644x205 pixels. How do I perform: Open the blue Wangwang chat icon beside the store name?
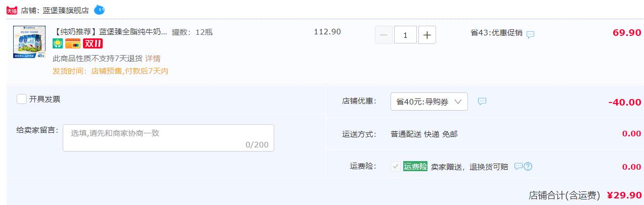click(100, 10)
